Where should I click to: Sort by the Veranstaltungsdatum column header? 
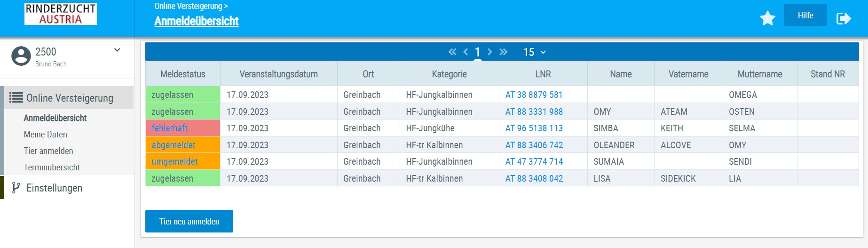pyautogui.click(x=278, y=74)
